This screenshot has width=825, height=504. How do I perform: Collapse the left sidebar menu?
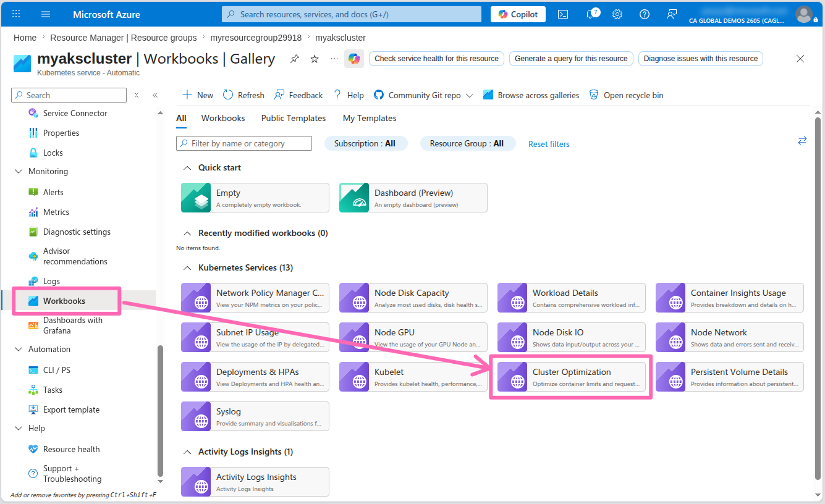tap(155, 95)
